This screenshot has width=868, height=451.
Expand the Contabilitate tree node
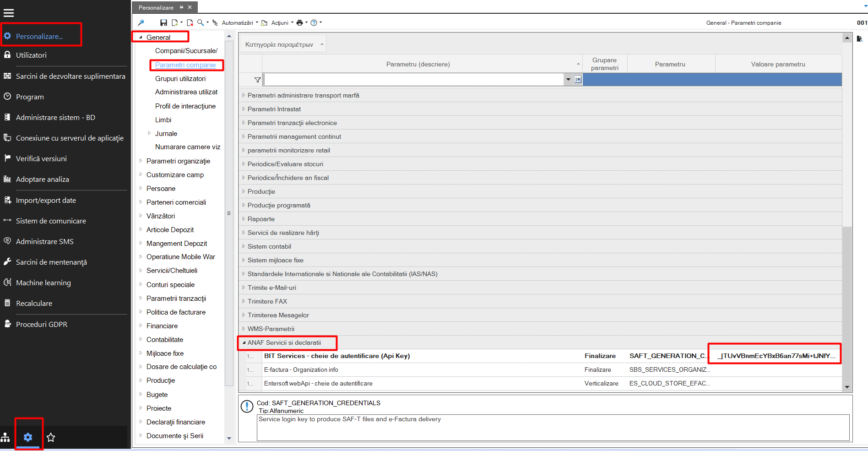coord(141,339)
